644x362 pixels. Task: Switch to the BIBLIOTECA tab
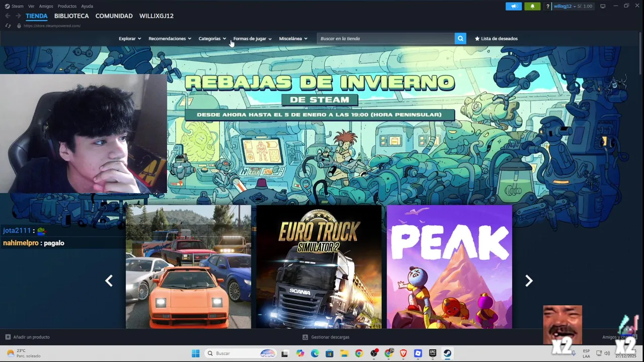[x=71, y=16]
